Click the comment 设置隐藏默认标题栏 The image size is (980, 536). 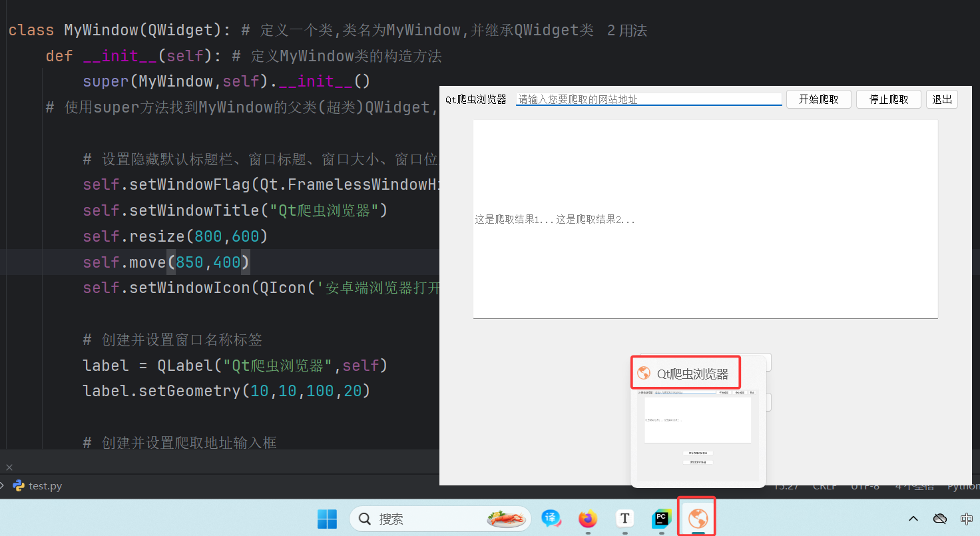pyautogui.click(x=261, y=159)
